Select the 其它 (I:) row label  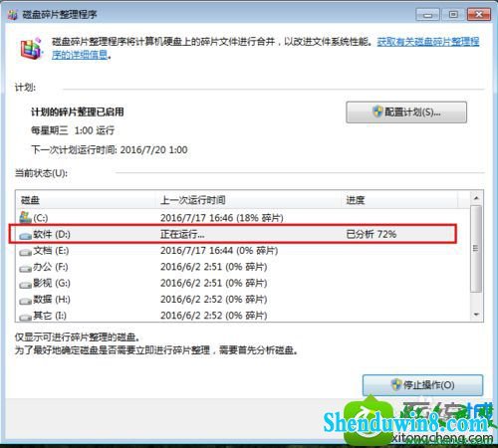pyautogui.click(x=50, y=316)
